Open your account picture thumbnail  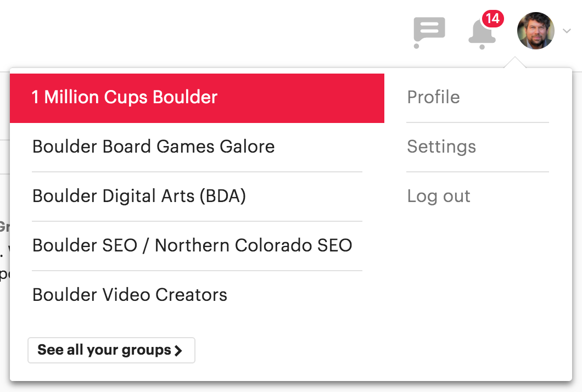click(x=535, y=31)
